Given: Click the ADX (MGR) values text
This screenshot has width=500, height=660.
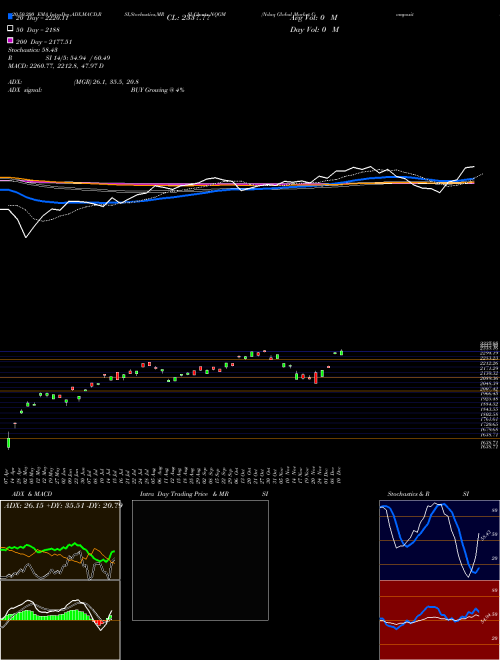Looking at the screenshot, I should [x=106, y=82].
